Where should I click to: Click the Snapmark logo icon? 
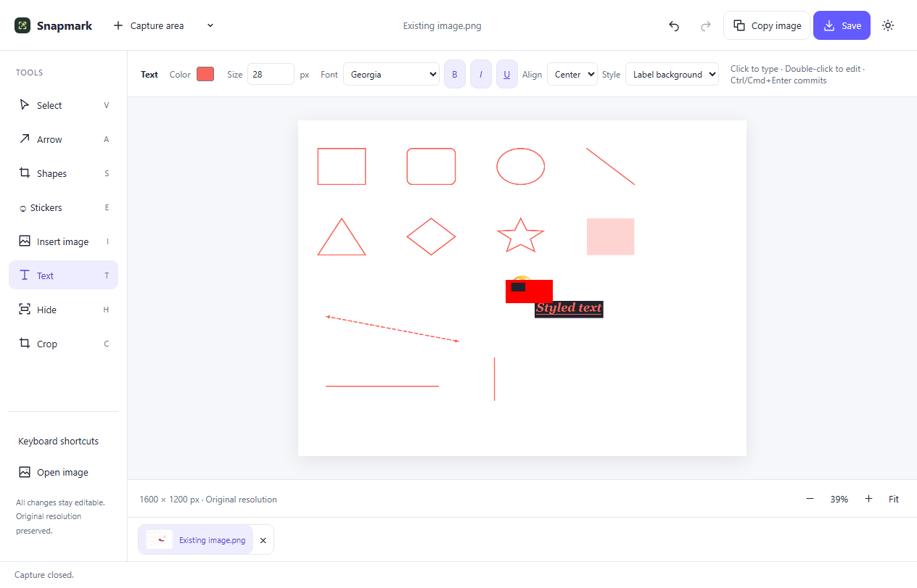22,25
